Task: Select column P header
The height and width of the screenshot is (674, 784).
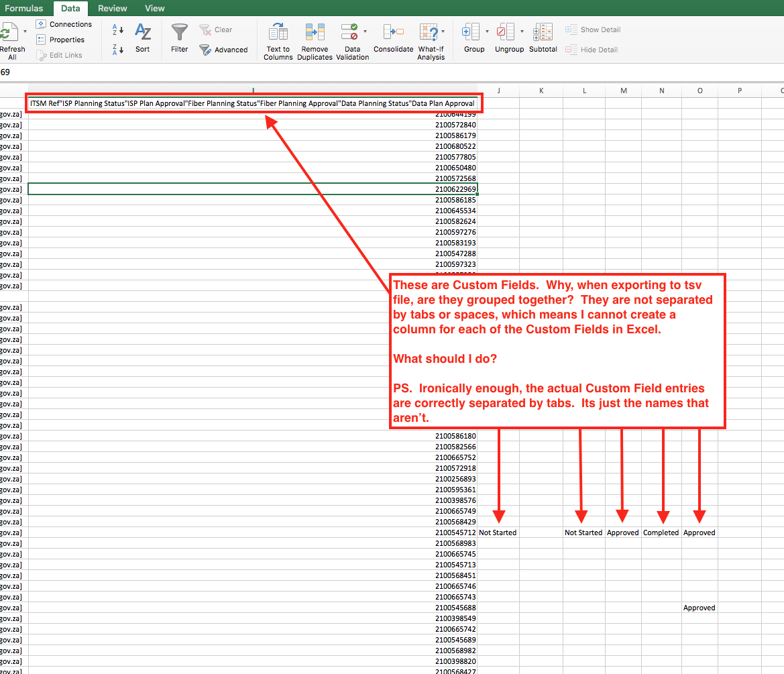Action: click(x=740, y=91)
